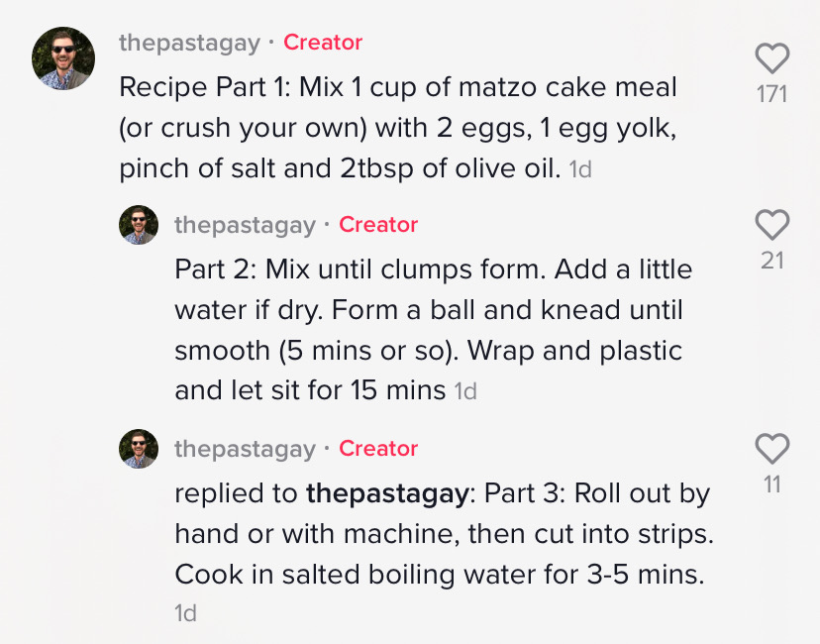The width and height of the screenshot is (820, 644).
Task: Tap Creator badge on Part 3 reply
Action: click(x=378, y=449)
